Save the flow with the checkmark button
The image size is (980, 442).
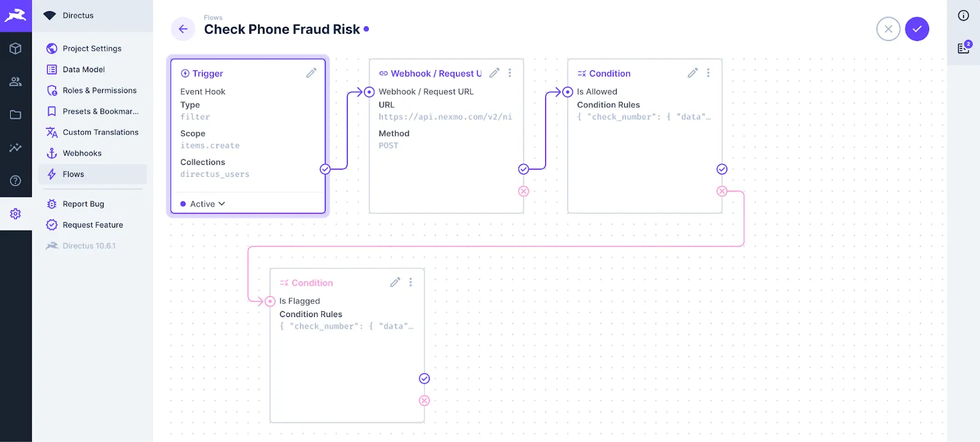pyautogui.click(x=916, y=29)
